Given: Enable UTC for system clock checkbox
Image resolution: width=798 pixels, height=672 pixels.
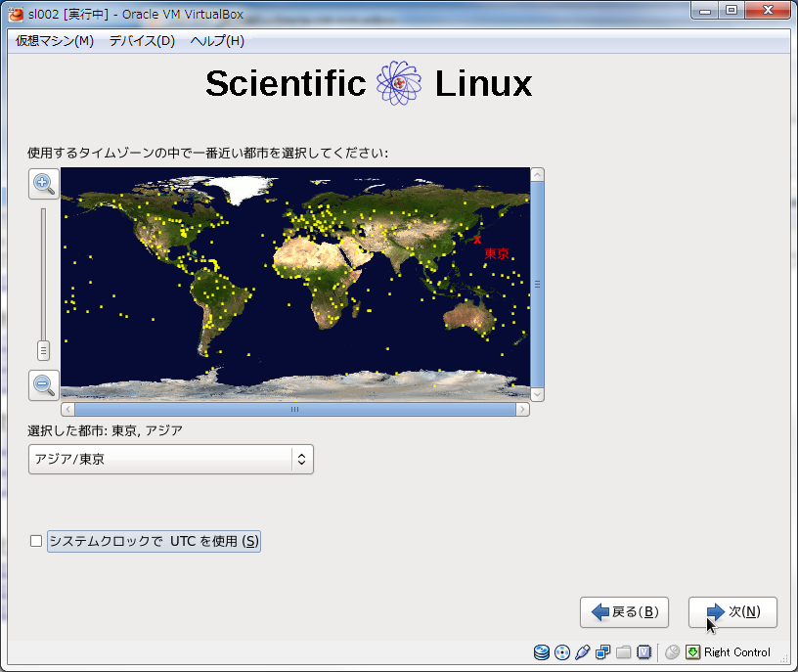Looking at the screenshot, I should [36, 541].
